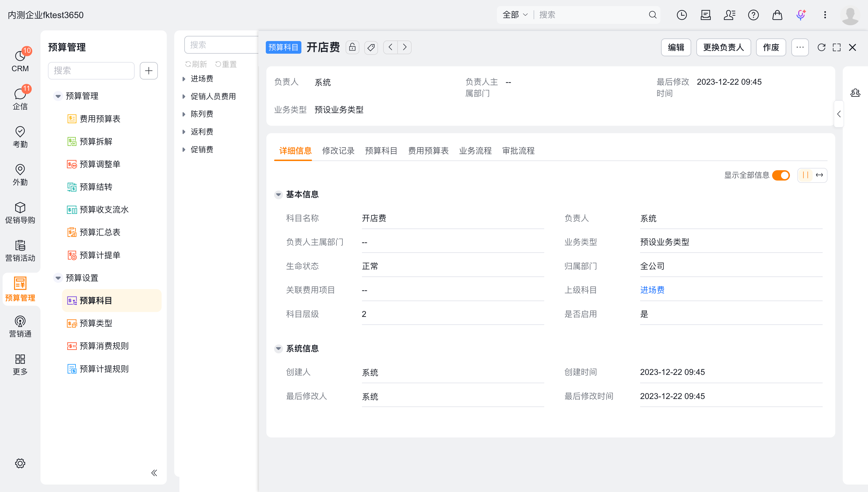The height and width of the screenshot is (492, 868).
Task: Open the settings gear in the sidebar
Action: point(20,463)
